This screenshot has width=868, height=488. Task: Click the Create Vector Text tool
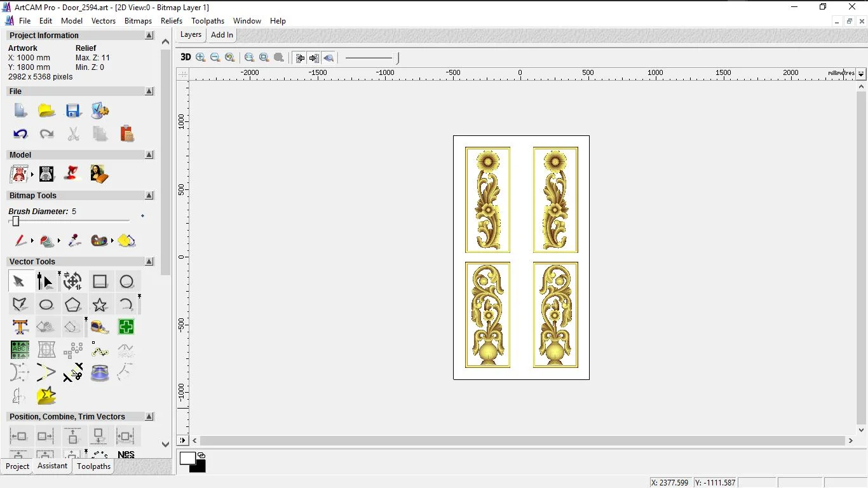[x=20, y=327]
